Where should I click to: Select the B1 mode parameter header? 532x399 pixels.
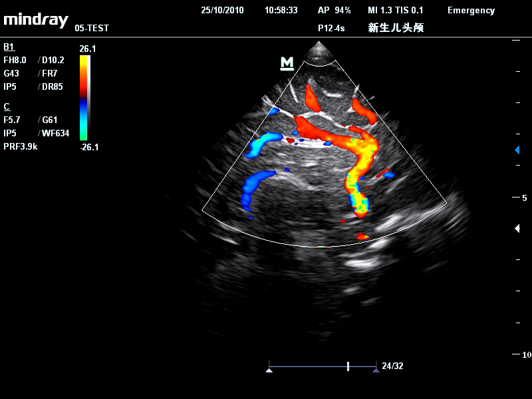(x=9, y=47)
